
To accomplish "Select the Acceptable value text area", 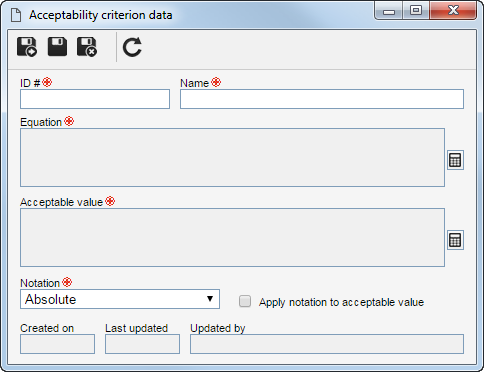I will point(232,238).
